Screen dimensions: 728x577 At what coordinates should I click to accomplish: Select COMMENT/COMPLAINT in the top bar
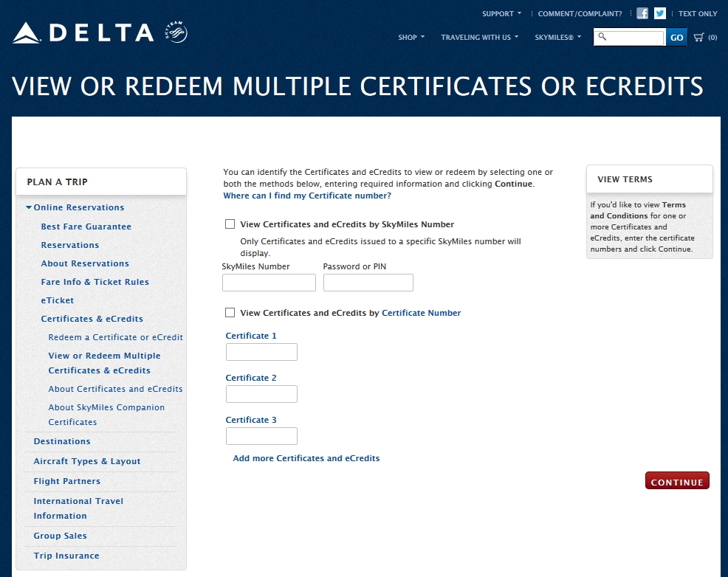[x=579, y=13]
